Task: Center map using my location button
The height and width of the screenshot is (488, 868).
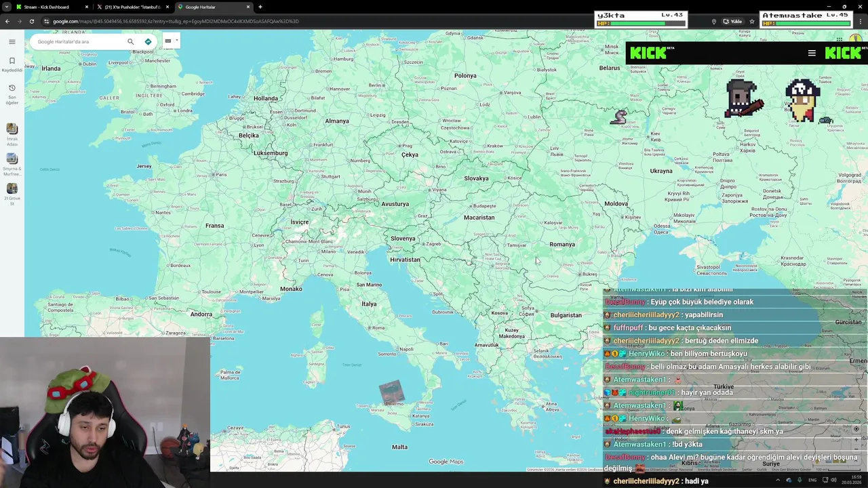Action: pos(856,429)
